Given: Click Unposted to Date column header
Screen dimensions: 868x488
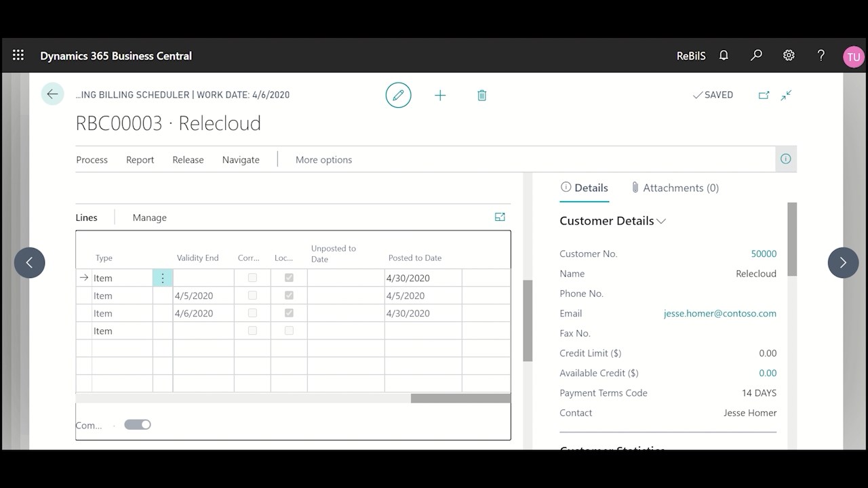Looking at the screenshot, I should coord(334,253).
